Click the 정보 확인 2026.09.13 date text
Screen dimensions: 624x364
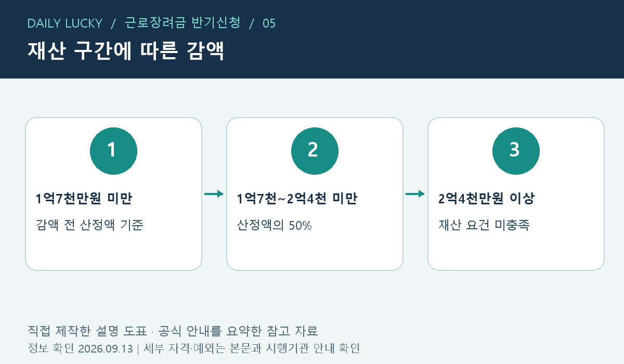pyautogui.click(x=80, y=348)
